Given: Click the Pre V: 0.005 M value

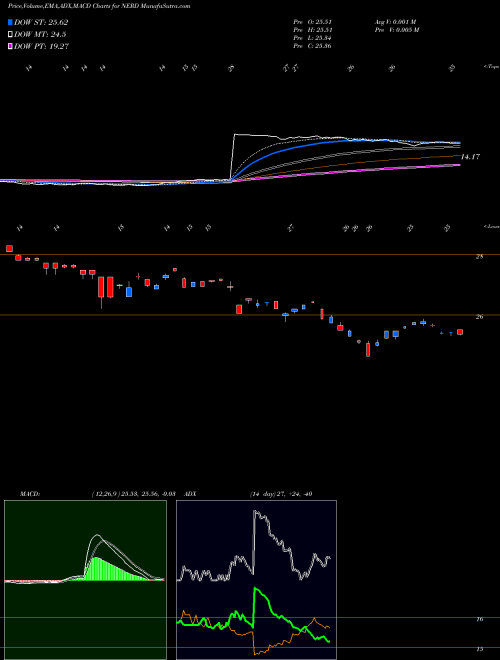Looking at the screenshot, I should coord(396,30).
